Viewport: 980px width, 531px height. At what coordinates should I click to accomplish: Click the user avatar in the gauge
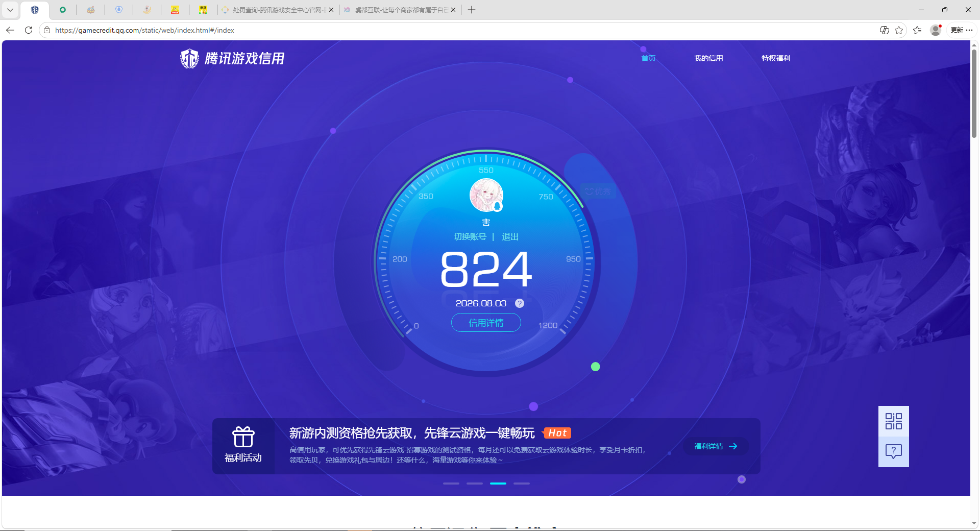pos(486,195)
